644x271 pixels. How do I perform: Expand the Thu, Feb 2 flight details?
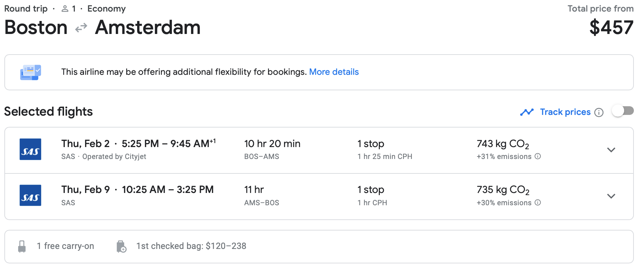(x=611, y=150)
